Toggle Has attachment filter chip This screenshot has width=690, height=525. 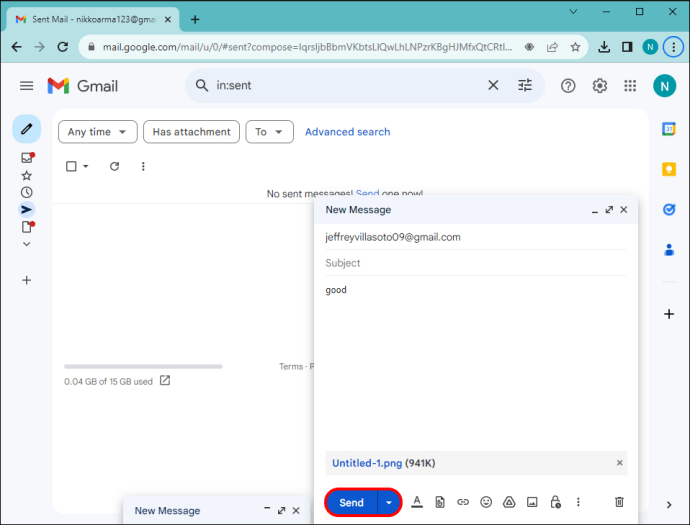pos(191,132)
